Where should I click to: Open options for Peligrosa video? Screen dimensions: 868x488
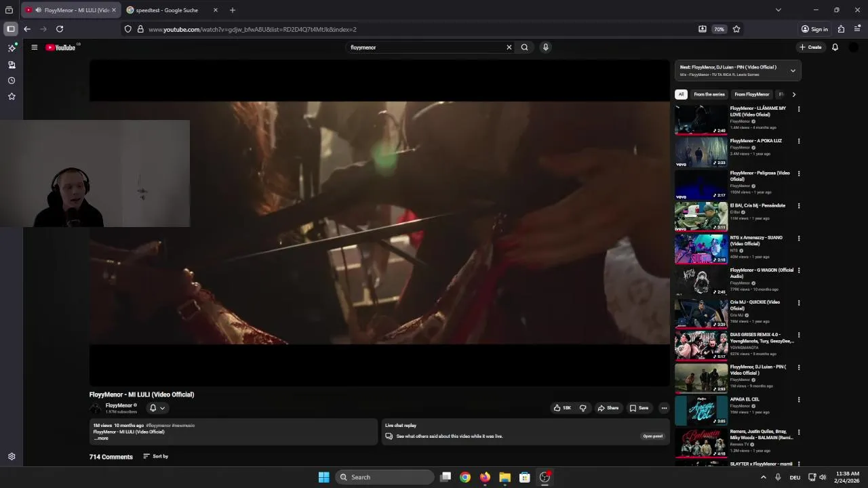click(x=799, y=174)
